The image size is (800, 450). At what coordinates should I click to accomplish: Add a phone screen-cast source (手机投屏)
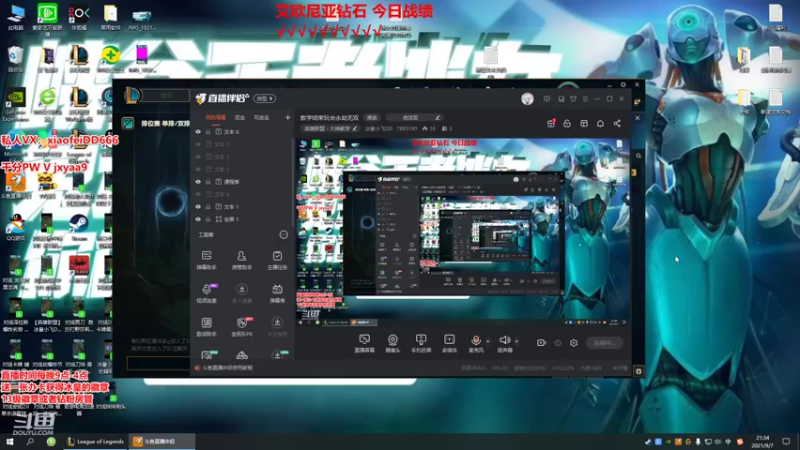pos(421,343)
